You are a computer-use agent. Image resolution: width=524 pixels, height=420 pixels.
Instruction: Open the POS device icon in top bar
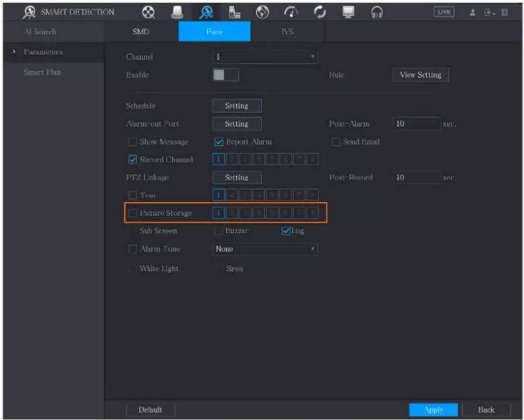pos(234,13)
